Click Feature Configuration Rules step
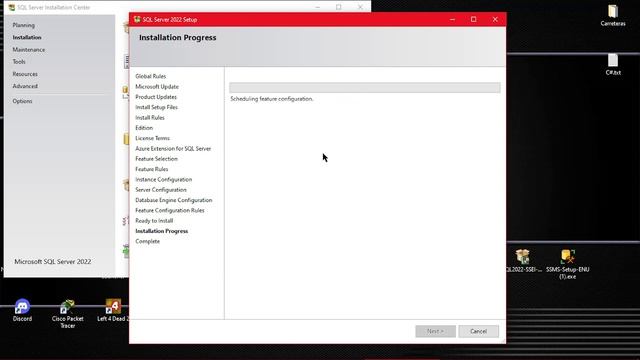Viewport: 640px width, 360px height. pos(170,211)
